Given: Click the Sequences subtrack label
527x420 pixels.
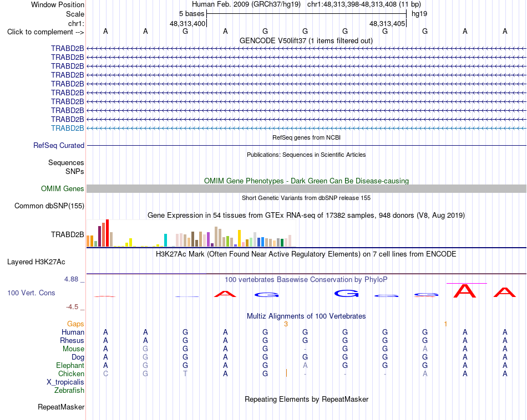Looking at the screenshot, I should [66, 162].
